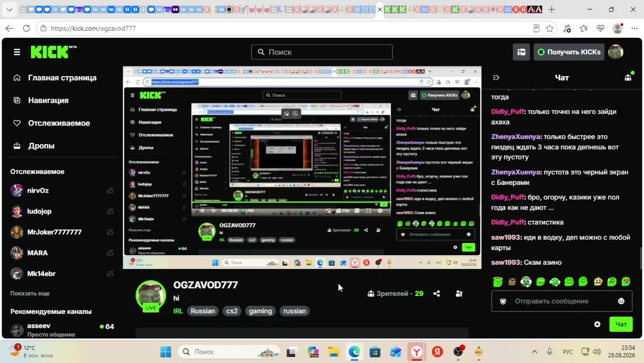Image resolution: width=644 pixels, height=363 pixels.
Task: Add browser favorite with star icon
Action: click(550, 28)
